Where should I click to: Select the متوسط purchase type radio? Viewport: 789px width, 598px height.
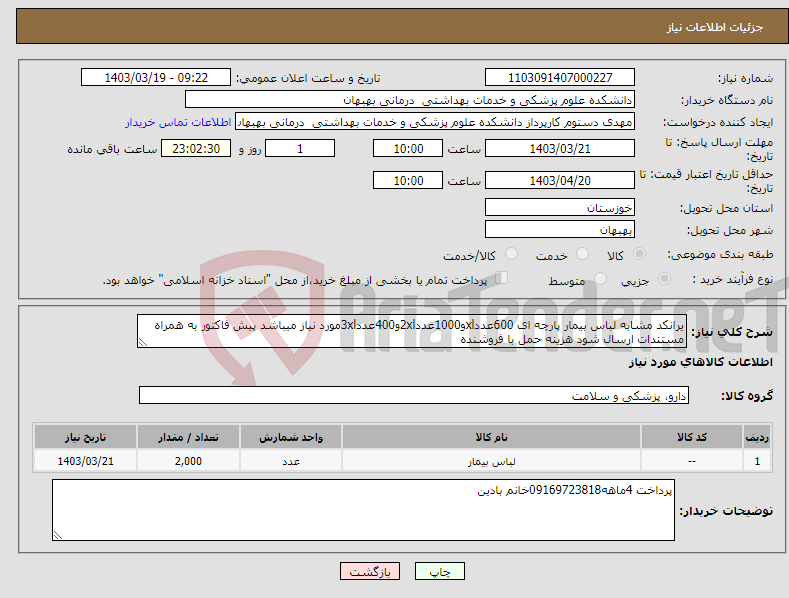(x=600, y=278)
